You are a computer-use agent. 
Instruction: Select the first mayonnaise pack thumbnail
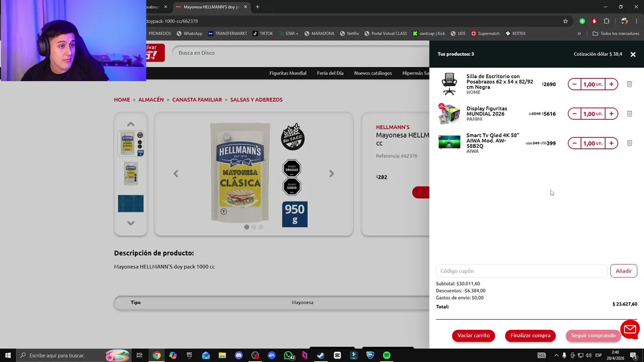(x=131, y=143)
